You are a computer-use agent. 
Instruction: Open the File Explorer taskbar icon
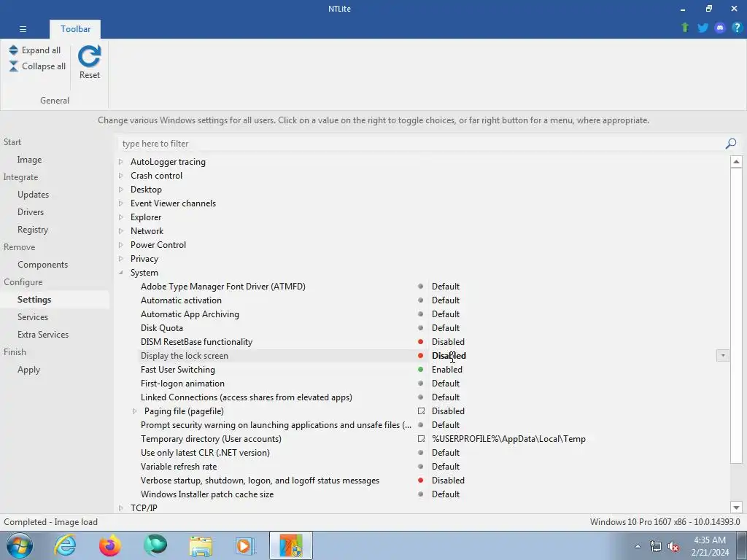point(201,545)
